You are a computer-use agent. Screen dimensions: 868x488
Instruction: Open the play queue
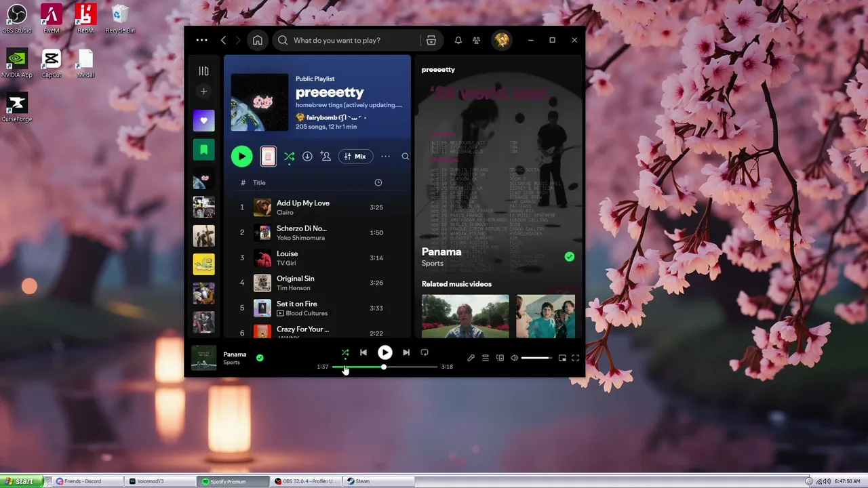click(486, 358)
